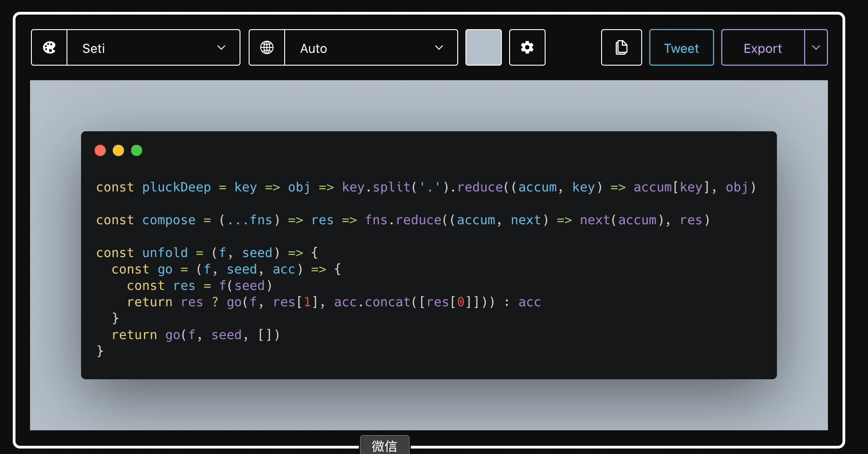Click the Export button
The width and height of the screenshot is (868, 454).
[763, 47]
